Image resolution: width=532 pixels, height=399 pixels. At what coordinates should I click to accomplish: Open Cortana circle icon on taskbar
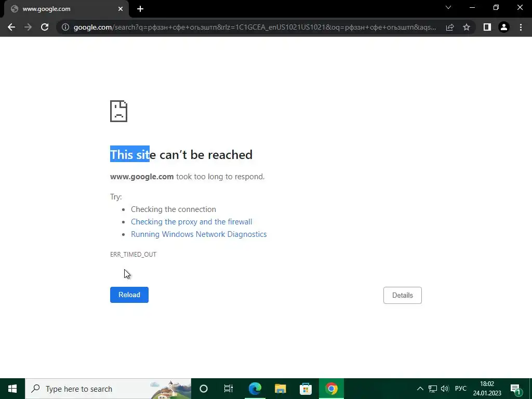click(204, 389)
